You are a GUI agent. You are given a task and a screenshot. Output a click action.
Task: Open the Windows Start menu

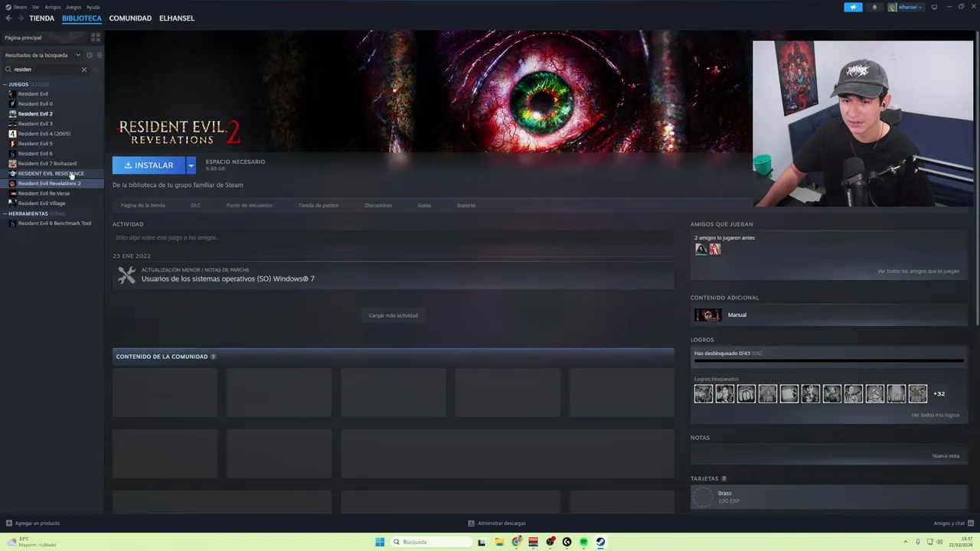(380, 542)
